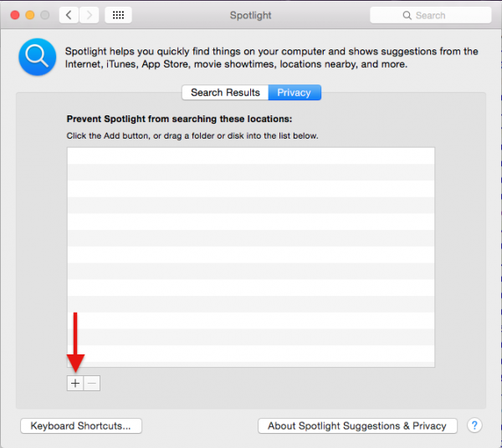Click the search magnifier icon in toolbar
The image size is (502, 448).
(x=407, y=15)
